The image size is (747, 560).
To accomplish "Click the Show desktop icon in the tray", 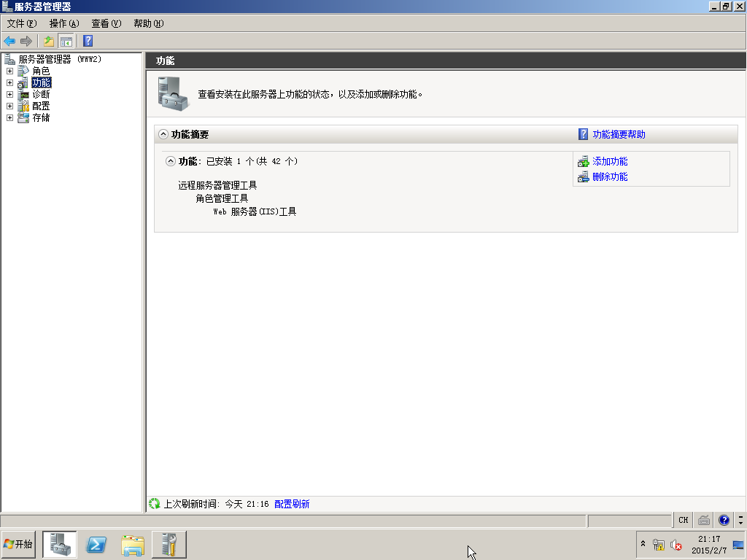I will click(738, 545).
